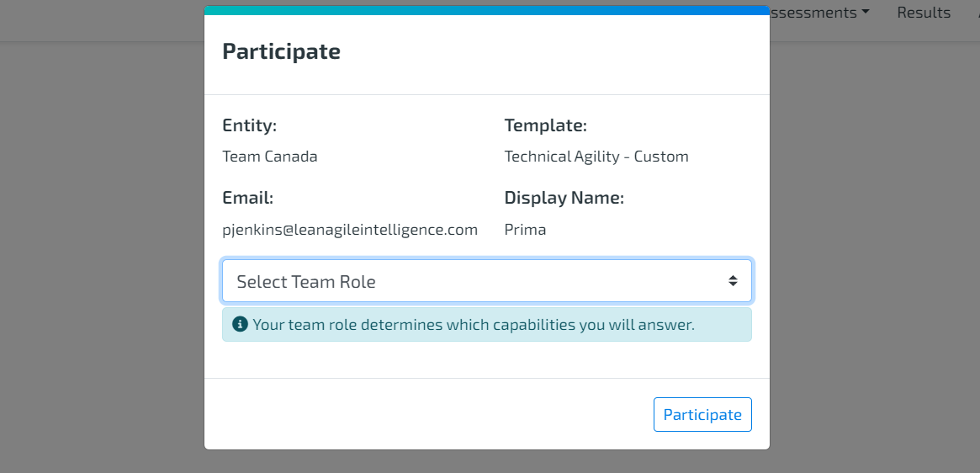This screenshot has width=980, height=473.
Task: Click the blue outlined Participate button
Action: coord(702,414)
